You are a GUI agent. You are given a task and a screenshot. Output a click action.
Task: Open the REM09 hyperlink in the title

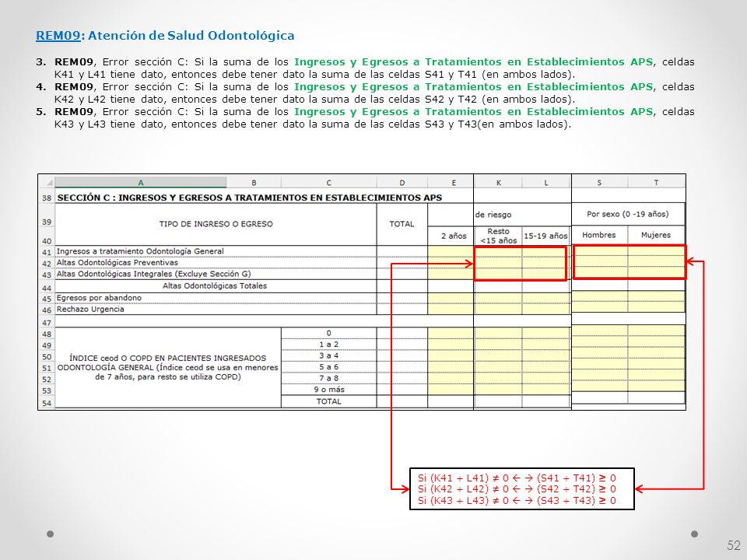pos(58,36)
